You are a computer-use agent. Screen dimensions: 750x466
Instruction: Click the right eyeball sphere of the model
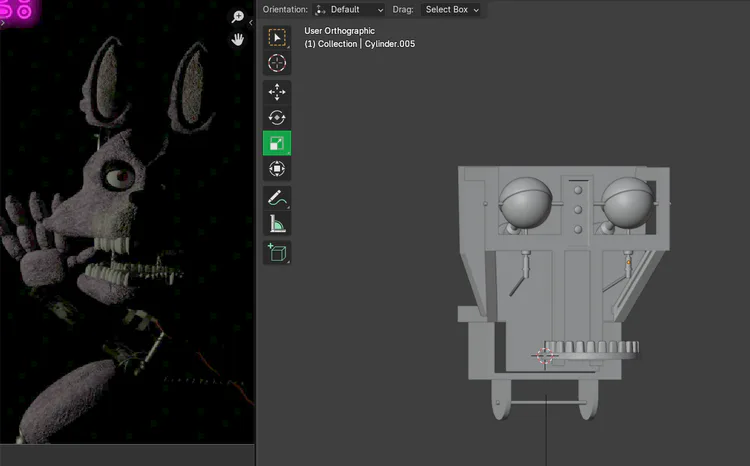pyautogui.click(x=628, y=202)
